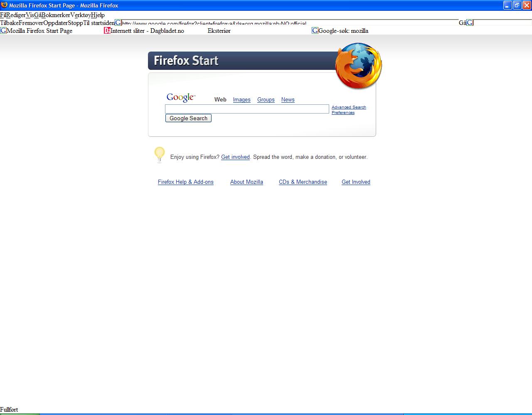Viewport: 532px width, 415px height.
Task: Click the Stopp toolbar button
Action: tap(75, 23)
